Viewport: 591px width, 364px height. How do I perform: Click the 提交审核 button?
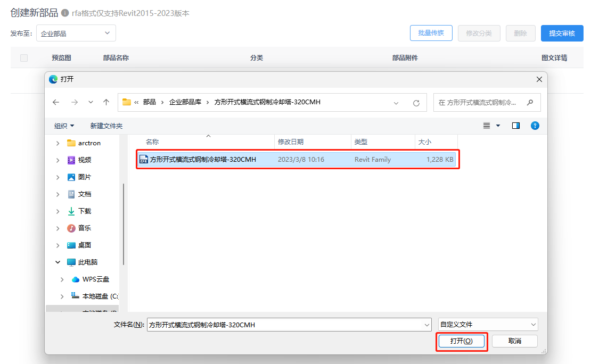tap(562, 33)
